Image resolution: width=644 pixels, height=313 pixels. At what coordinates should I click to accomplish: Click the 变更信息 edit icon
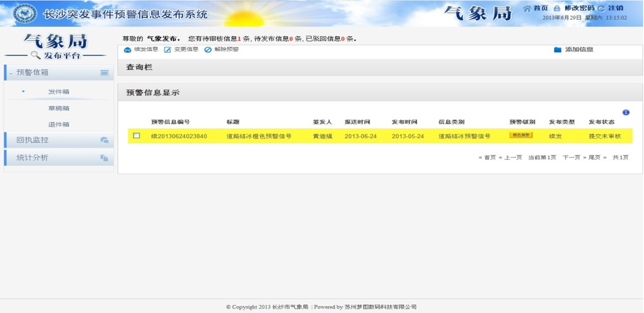(168, 50)
